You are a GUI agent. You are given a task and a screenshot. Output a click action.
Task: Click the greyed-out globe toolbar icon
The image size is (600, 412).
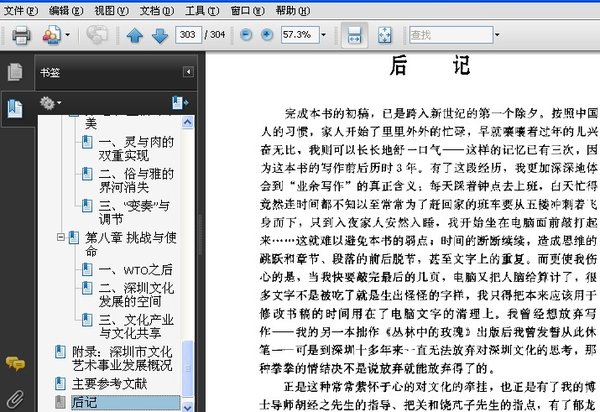pos(96,35)
